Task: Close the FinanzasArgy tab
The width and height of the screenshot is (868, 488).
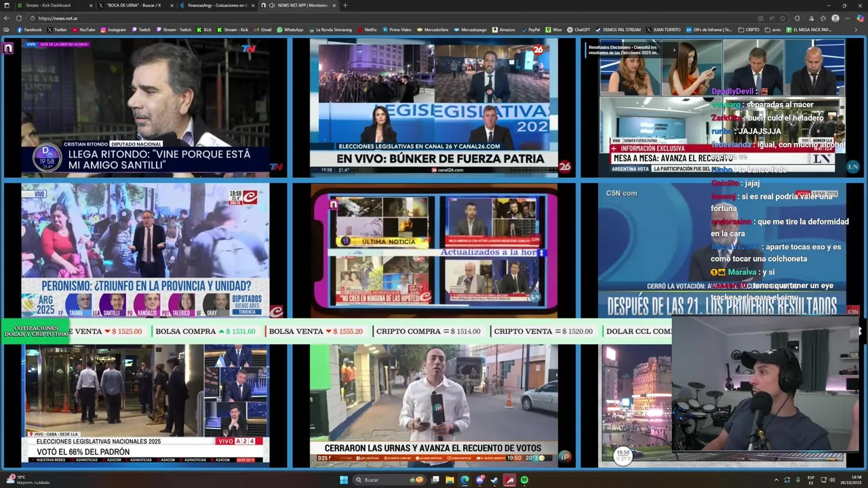Action: [253, 5]
